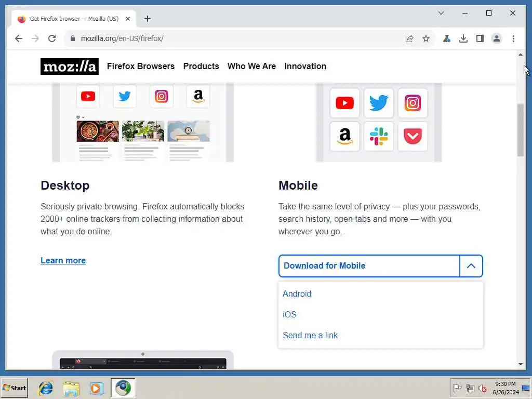
Task: Click Pocket icon in Mobile image
Action: point(413,137)
